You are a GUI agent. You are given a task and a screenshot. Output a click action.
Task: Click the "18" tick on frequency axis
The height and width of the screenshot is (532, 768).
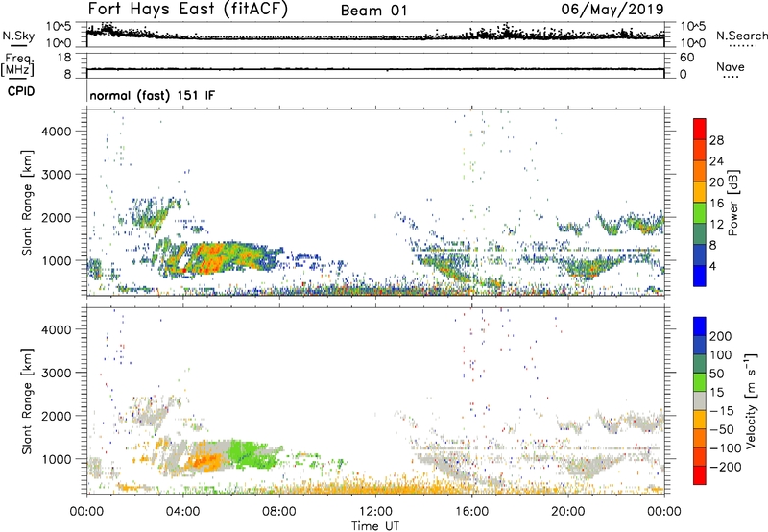point(64,58)
